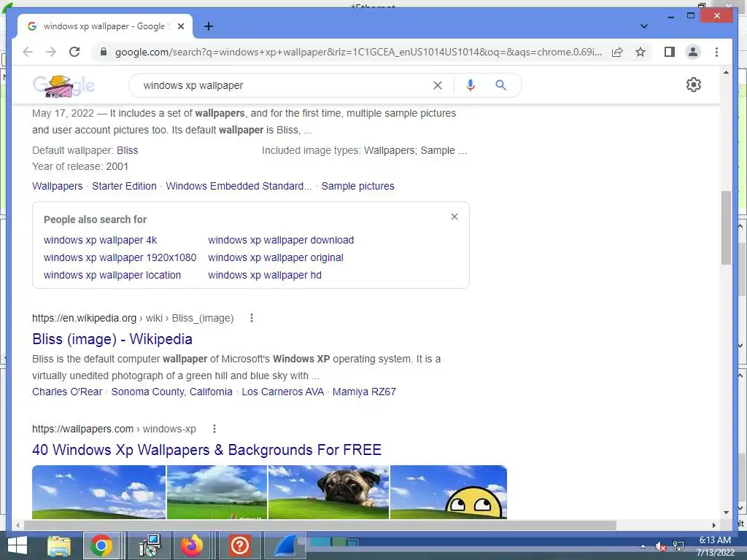Screen dimensions: 747x560
Task: Open a new Chrome tab
Action: click(208, 26)
